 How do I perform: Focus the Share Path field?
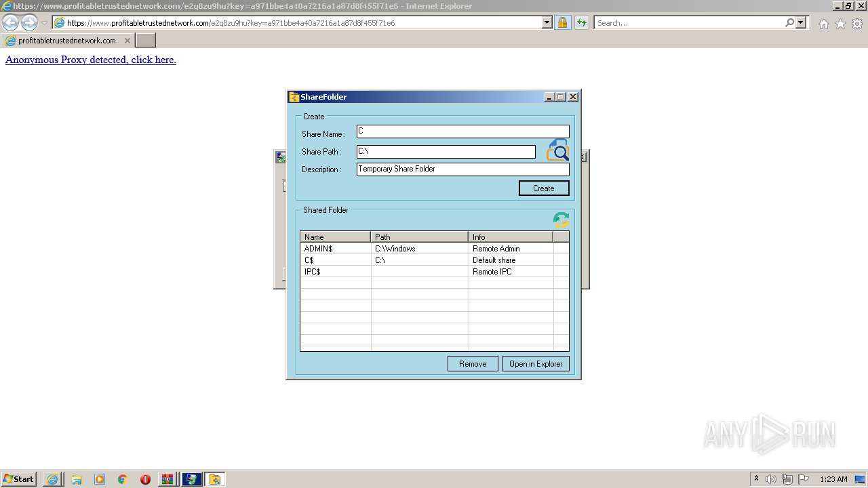[446, 151]
